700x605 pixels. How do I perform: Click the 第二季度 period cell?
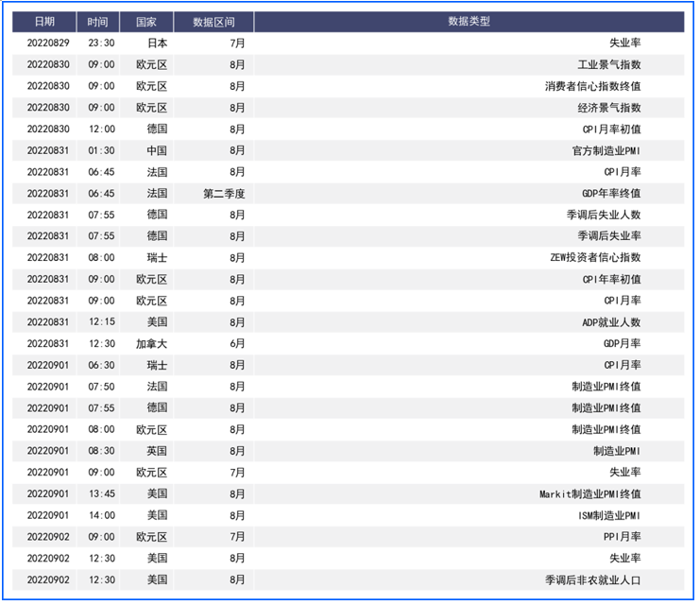(224, 194)
